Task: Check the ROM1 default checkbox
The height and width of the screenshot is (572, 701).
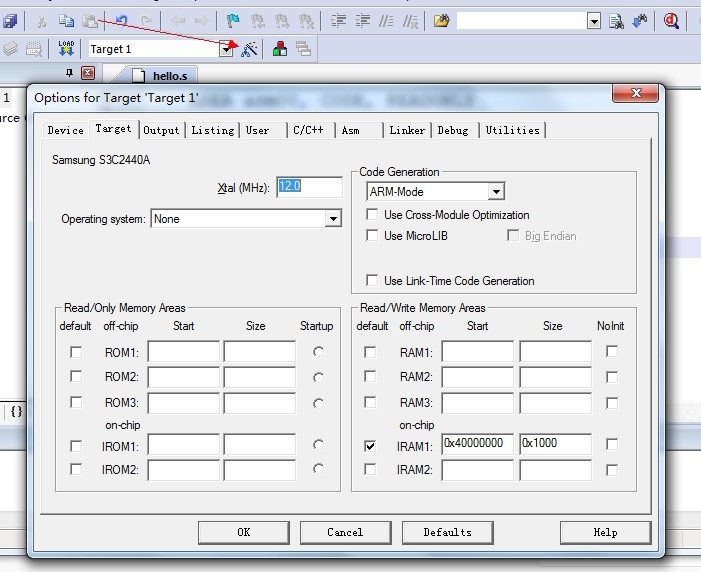Action: (76, 352)
